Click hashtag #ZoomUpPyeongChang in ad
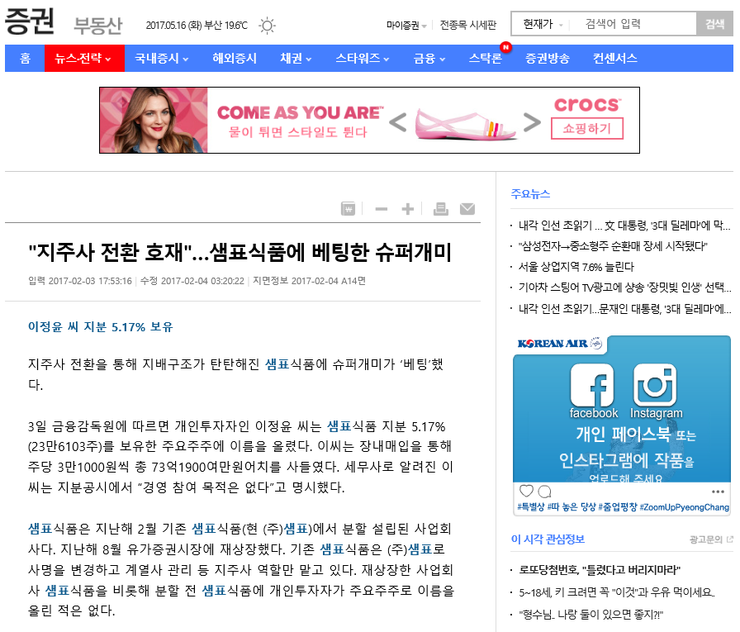The height and width of the screenshot is (632, 740). (x=684, y=507)
